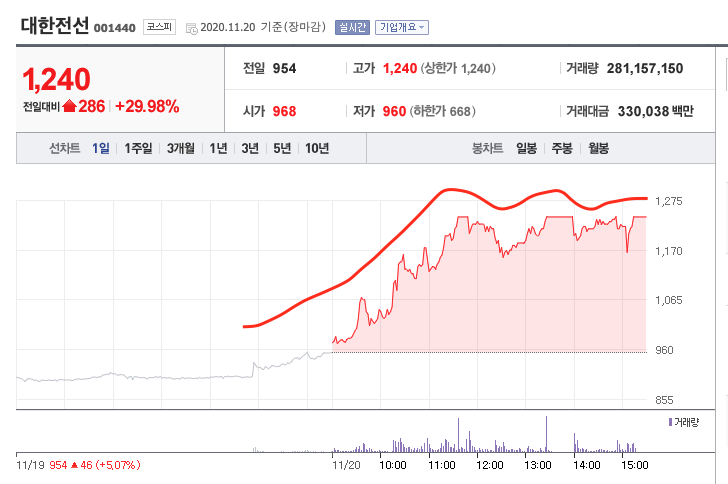
Task: Show the 주봉 weekly candle chart
Action: (x=562, y=148)
